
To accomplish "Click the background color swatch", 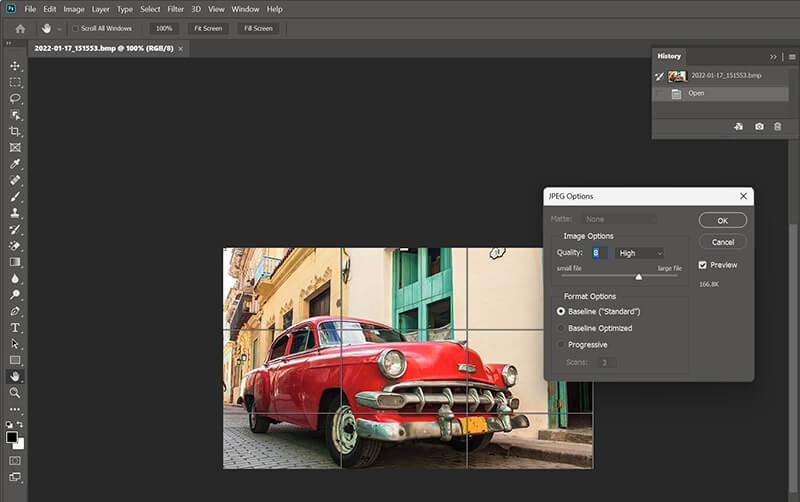I will 20,445.
